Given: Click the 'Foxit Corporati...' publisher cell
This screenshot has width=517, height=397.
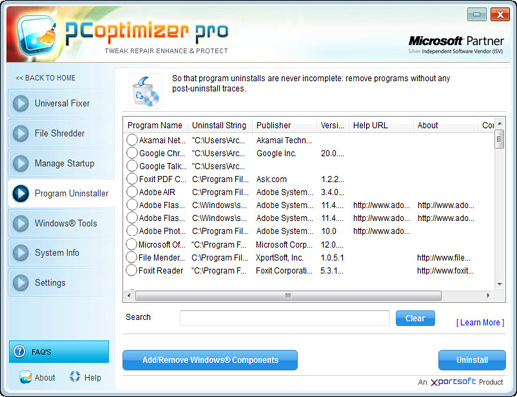Looking at the screenshot, I should [x=284, y=271].
